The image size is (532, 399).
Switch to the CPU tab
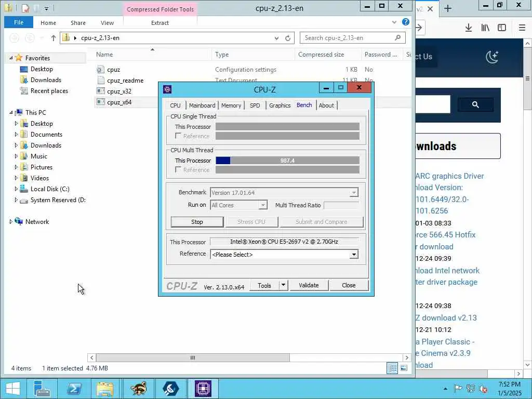pyautogui.click(x=176, y=105)
